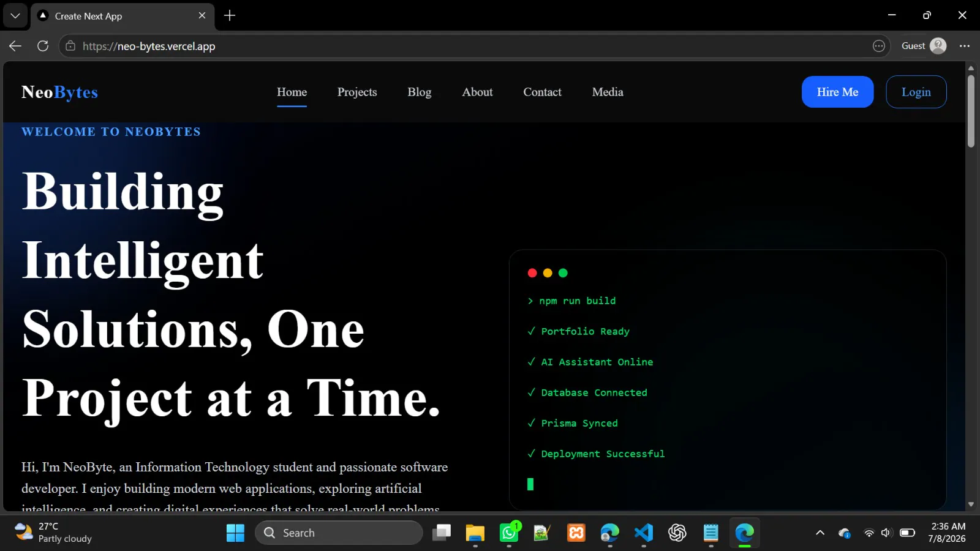Open the weather widget showing 27°C
The width and height of the screenshot is (980, 551).
pyautogui.click(x=54, y=533)
